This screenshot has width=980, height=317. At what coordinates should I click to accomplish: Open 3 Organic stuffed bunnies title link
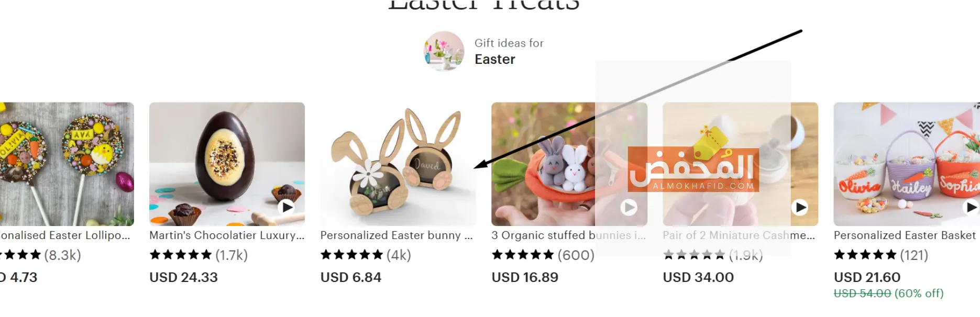568,235
